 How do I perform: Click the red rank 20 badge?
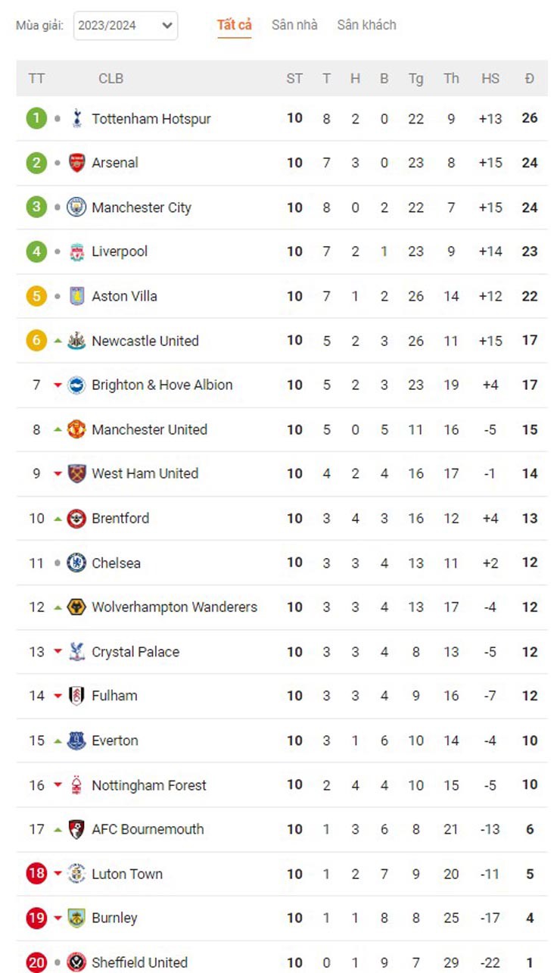pos(36,962)
